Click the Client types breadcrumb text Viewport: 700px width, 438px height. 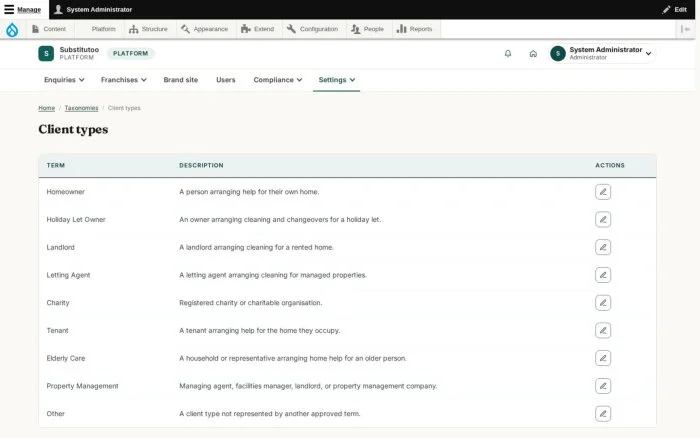124,108
